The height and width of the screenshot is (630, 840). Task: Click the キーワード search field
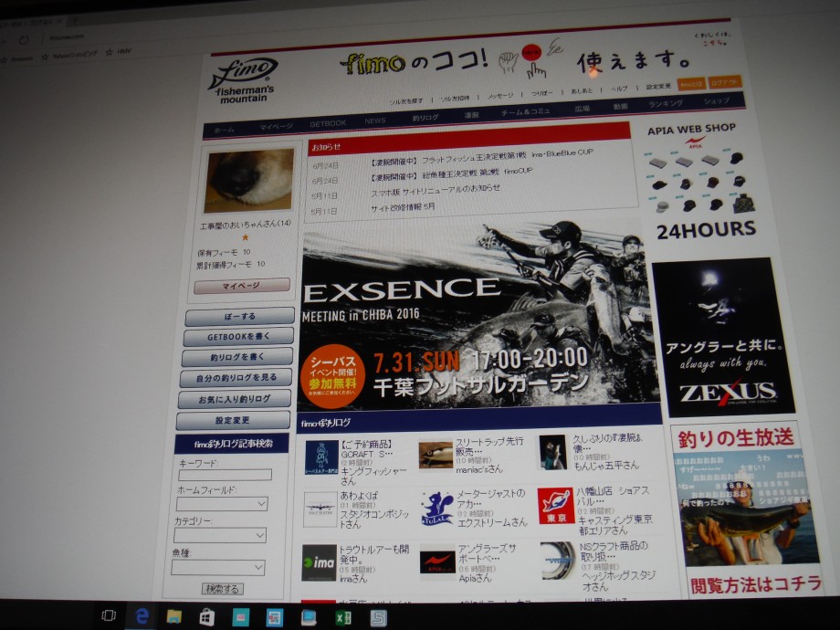point(225,475)
